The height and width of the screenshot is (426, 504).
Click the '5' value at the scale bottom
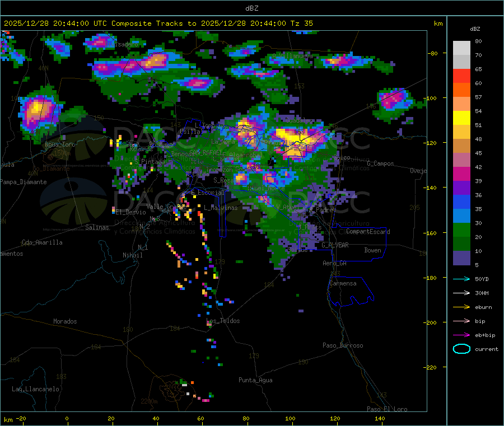[x=477, y=265]
